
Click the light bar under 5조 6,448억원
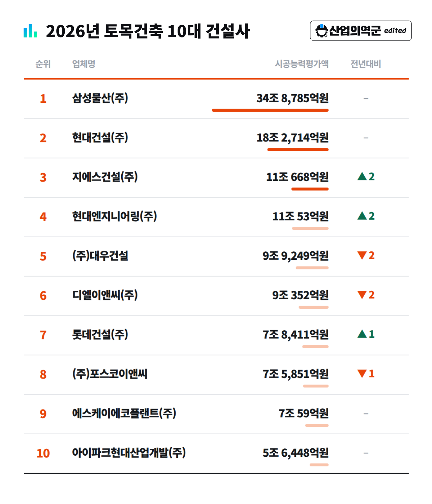(x=319, y=465)
